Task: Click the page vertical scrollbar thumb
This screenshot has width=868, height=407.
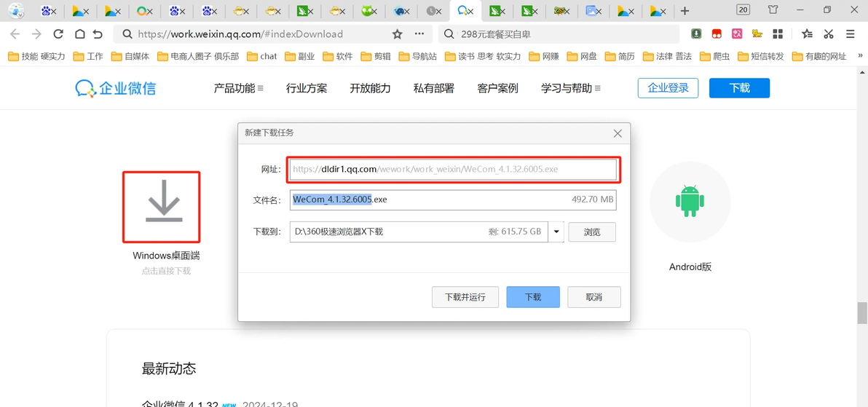Action: [862, 313]
